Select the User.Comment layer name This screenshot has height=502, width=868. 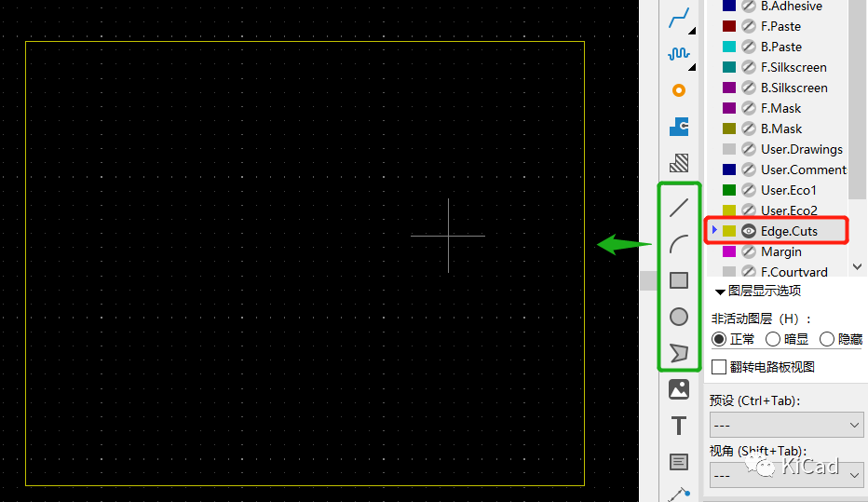click(x=803, y=170)
